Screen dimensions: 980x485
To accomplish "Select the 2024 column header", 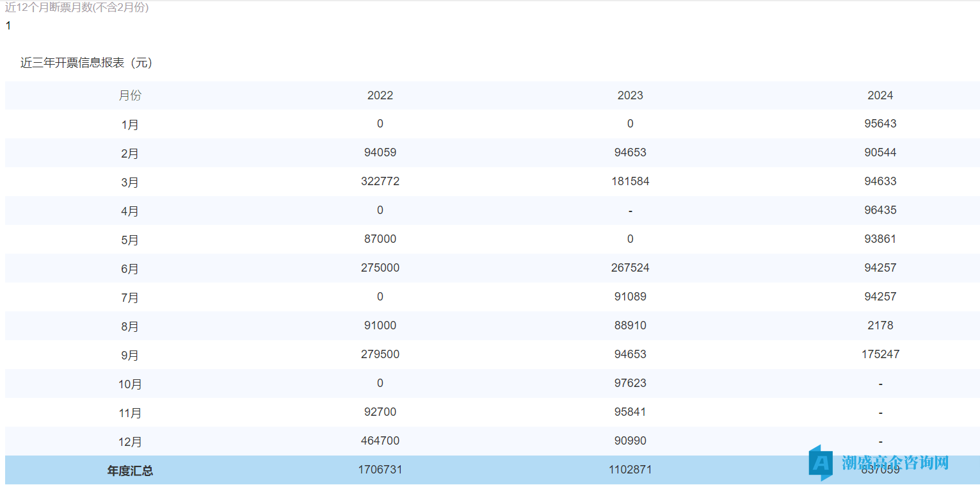I will click(880, 95).
